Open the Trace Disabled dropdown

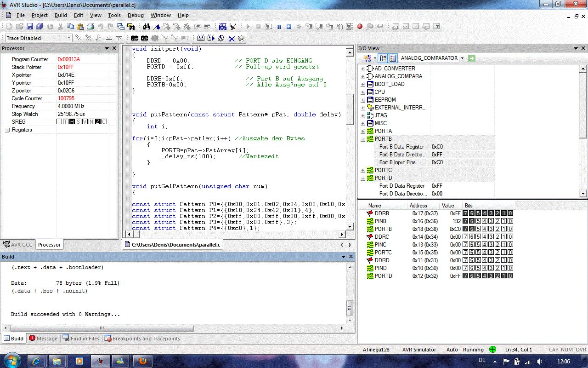[x=69, y=38]
